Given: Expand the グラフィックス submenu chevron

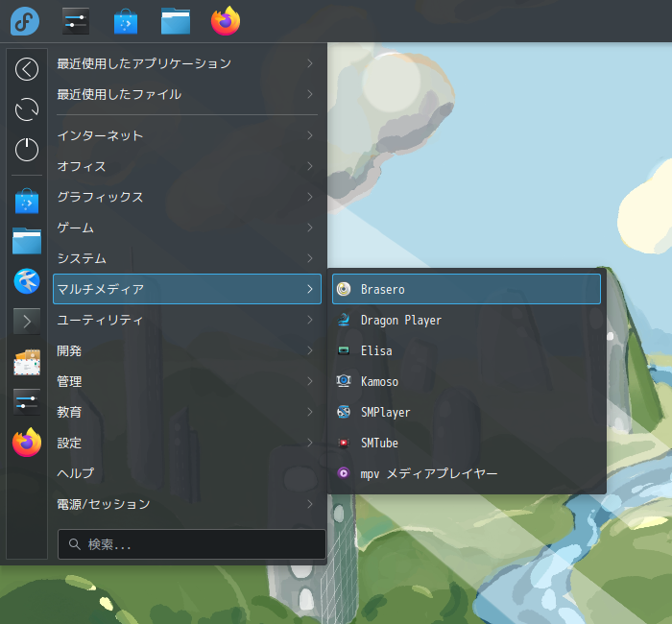Looking at the screenshot, I should (310, 197).
